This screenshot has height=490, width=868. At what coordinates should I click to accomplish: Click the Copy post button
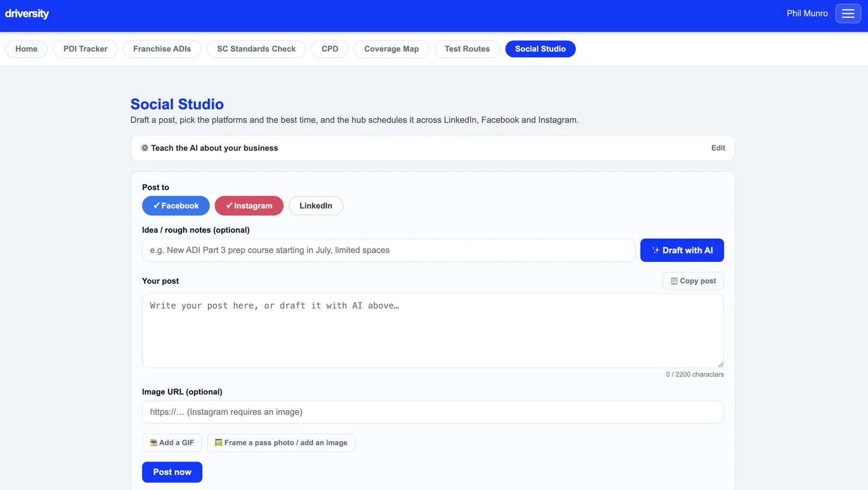tap(693, 281)
